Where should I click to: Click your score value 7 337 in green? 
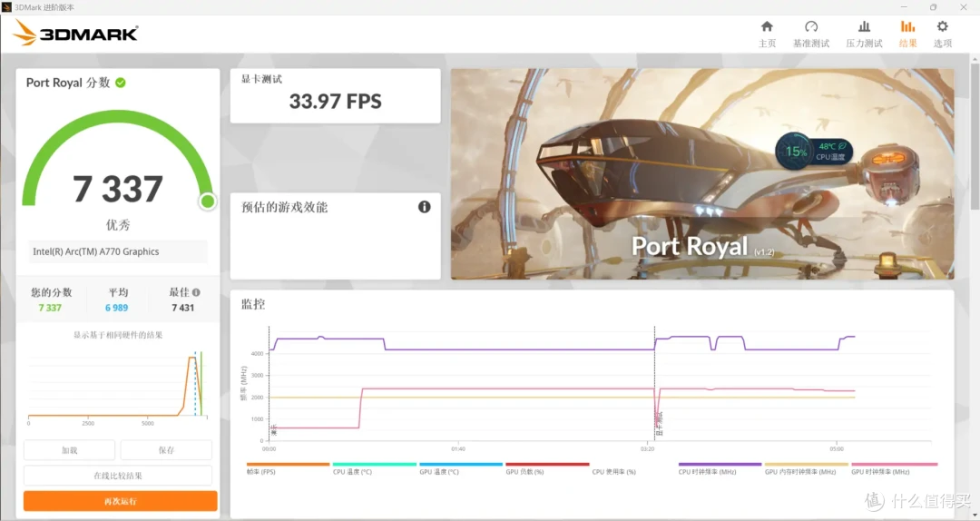(x=50, y=308)
